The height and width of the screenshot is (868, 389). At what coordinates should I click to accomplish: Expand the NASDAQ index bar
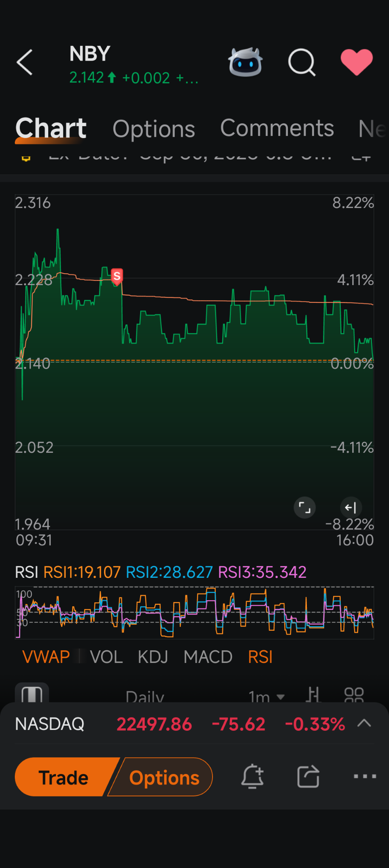tap(364, 724)
